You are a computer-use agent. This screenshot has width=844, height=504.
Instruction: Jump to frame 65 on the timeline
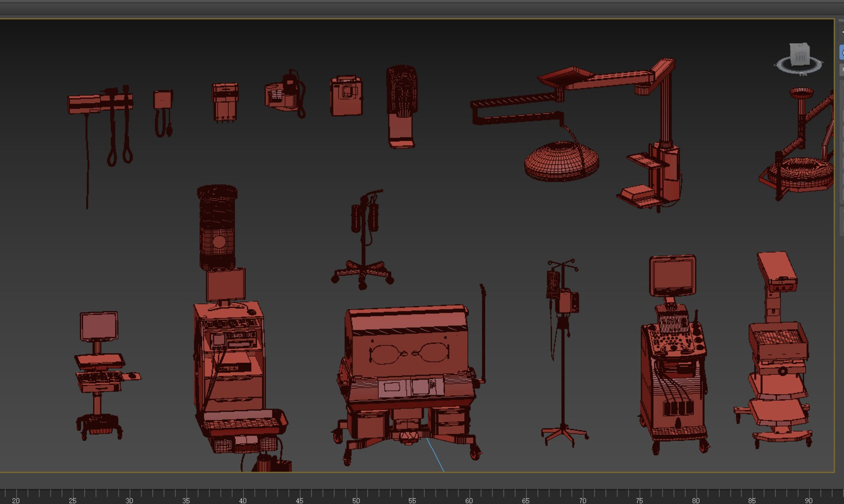click(526, 500)
